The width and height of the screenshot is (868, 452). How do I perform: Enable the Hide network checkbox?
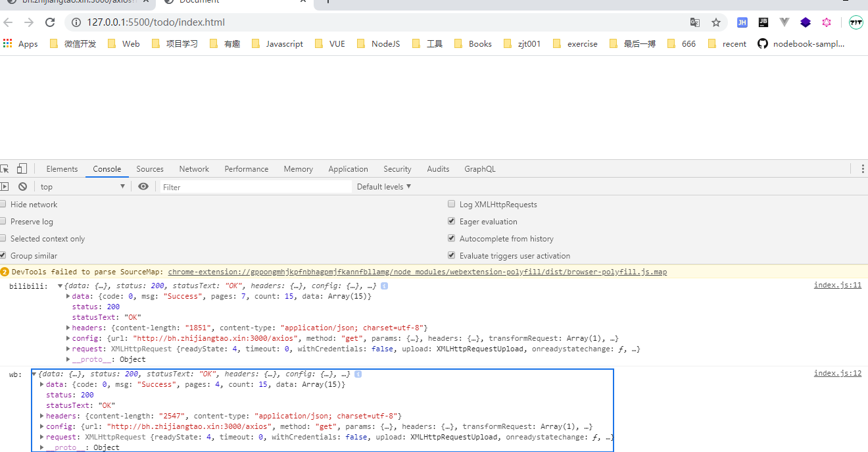tap(3, 205)
